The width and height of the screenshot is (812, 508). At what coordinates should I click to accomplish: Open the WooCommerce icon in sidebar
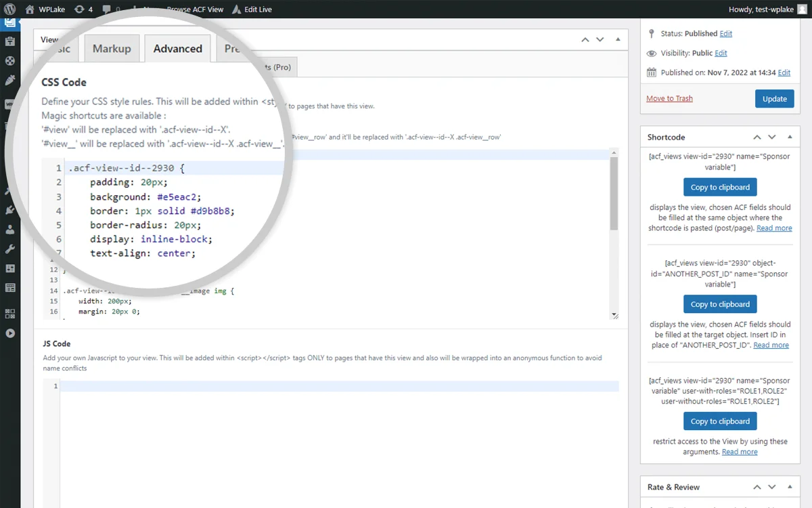click(x=10, y=105)
